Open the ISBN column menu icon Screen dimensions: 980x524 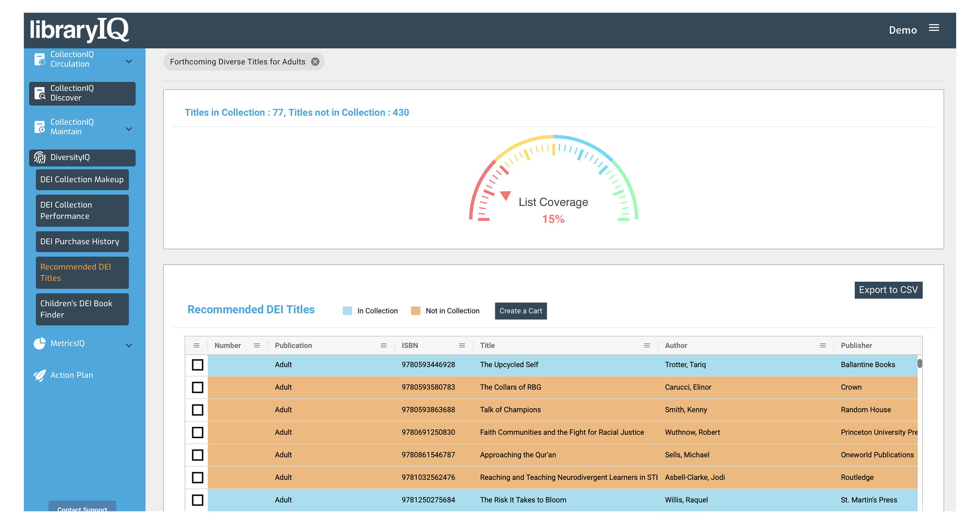coord(462,345)
